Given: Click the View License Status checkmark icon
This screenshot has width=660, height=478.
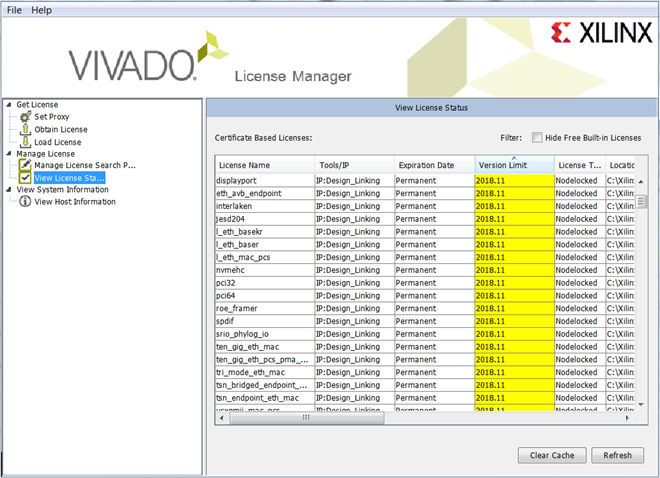Looking at the screenshot, I should (x=25, y=178).
